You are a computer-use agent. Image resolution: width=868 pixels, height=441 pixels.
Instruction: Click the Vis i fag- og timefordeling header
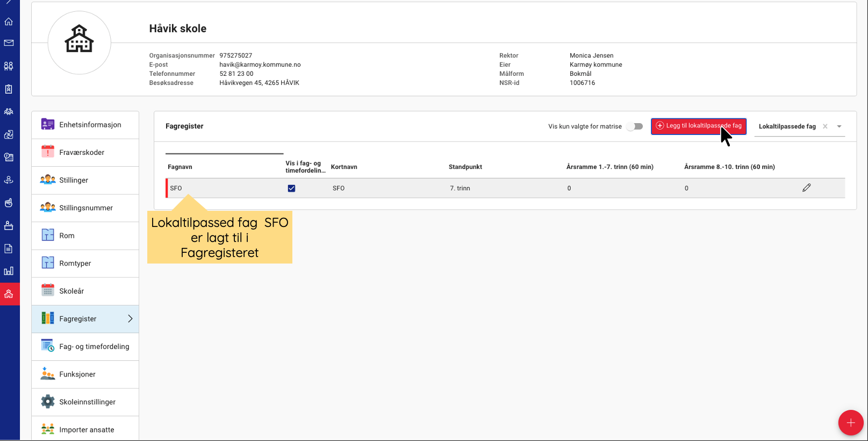coord(305,167)
